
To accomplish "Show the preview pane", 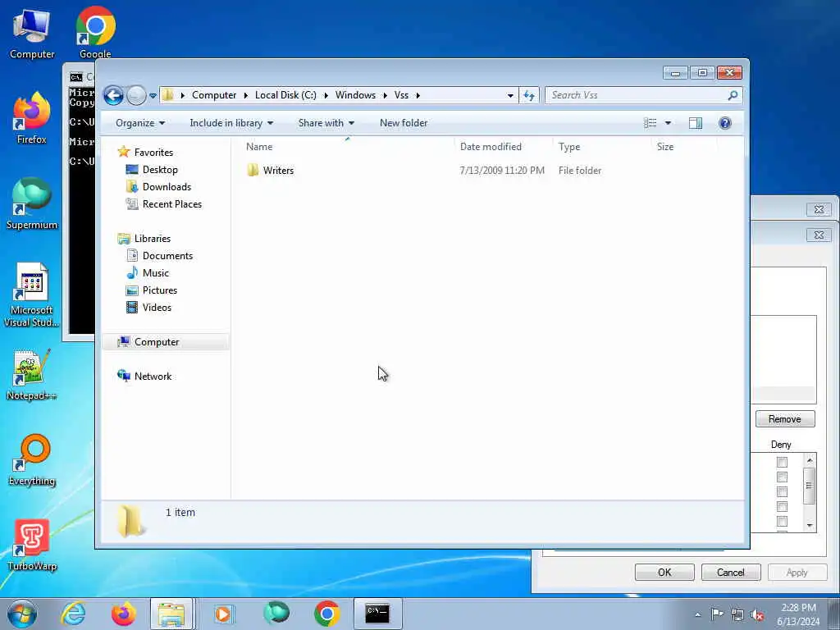I will (696, 123).
